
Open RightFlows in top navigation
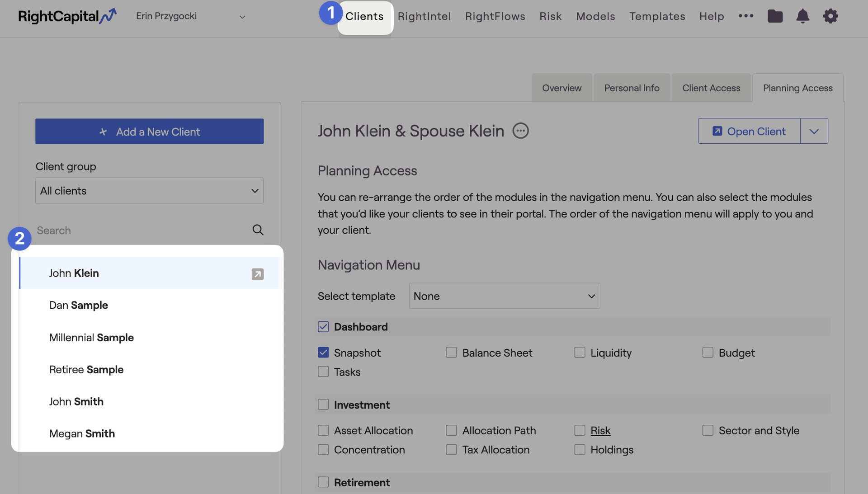(x=495, y=16)
